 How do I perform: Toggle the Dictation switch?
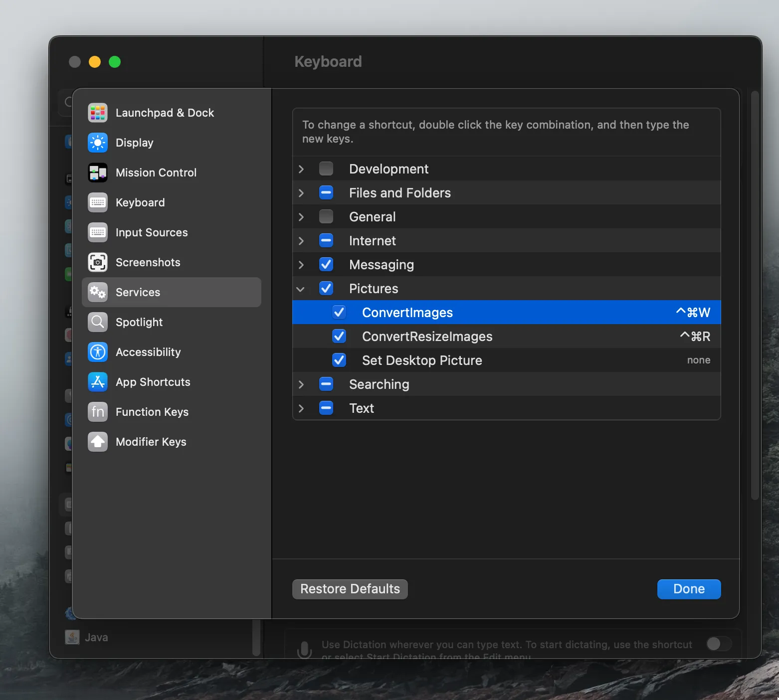[718, 644]
